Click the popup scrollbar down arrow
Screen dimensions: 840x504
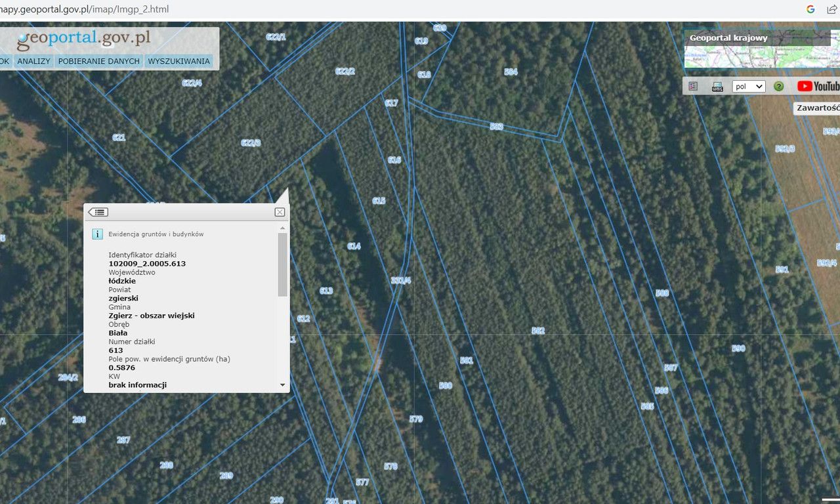point(283,385)
